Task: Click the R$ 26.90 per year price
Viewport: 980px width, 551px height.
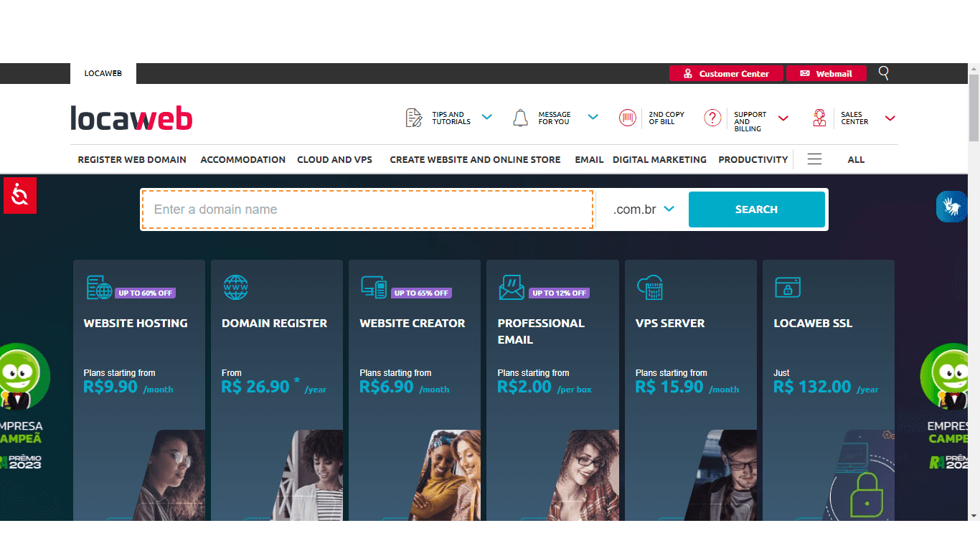Action: [x=274, y=387]
